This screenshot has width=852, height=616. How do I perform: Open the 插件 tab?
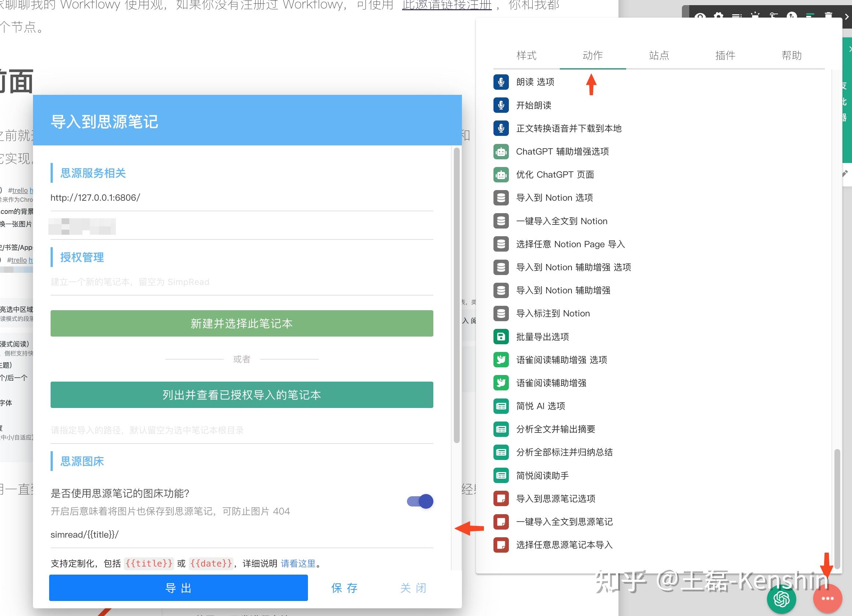(725, 56)
